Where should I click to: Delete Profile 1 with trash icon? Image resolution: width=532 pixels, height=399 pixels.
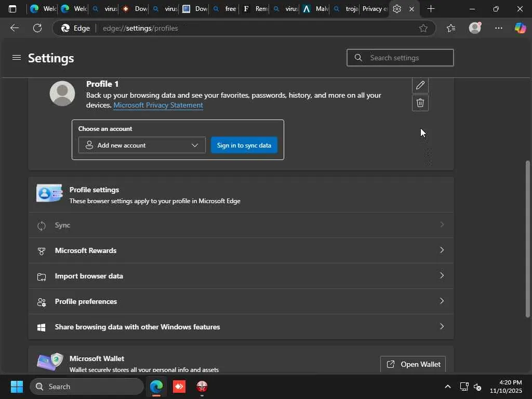pyautogui.click(x=420, y=103)
